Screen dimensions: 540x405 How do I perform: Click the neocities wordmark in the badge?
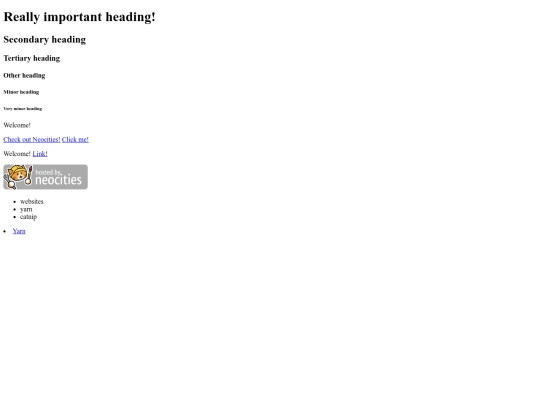(x=59, y=180)
